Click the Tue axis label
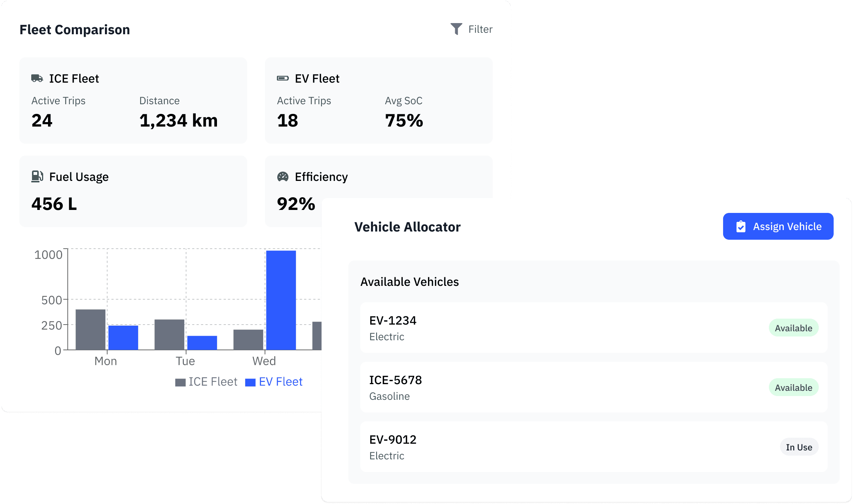Image resolution: width=853 pixels, height=504 pixels. click(185, 361)
